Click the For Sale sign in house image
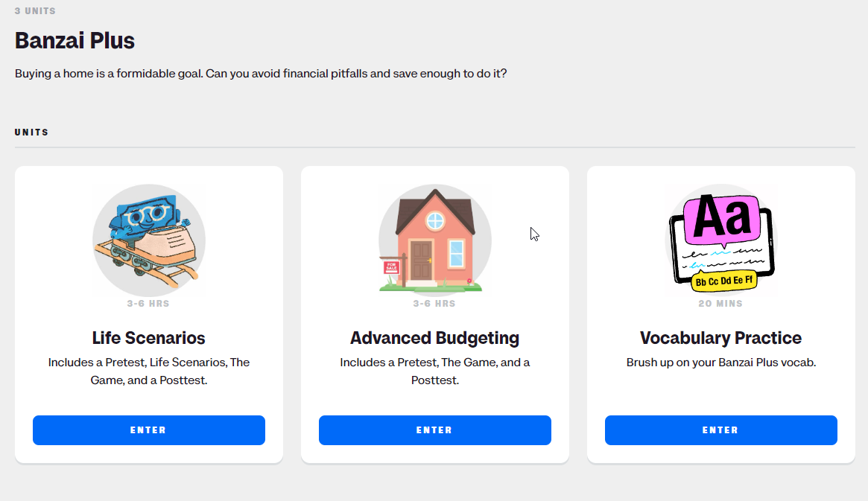Viewport: 868px width, 501px height. click(392, 268)
